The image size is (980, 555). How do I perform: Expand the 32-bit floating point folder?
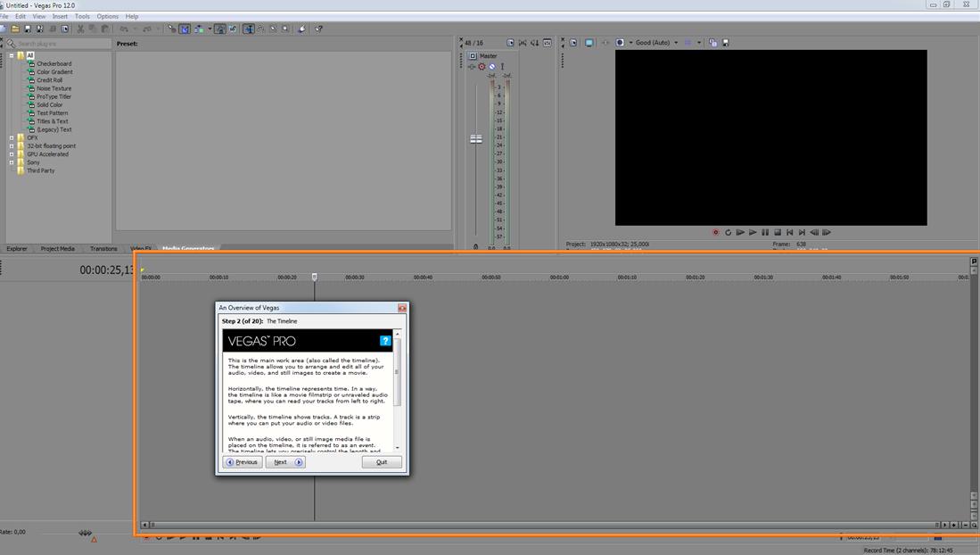coord(12,145)
